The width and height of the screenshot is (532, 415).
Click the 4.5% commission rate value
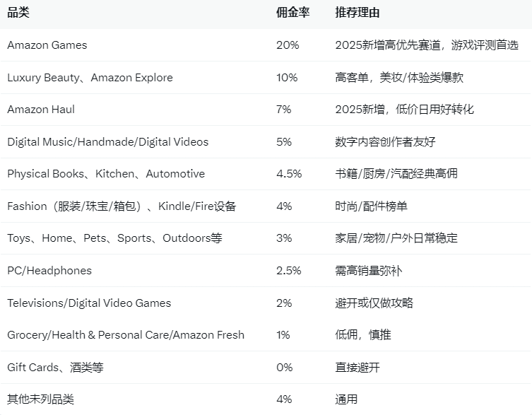click(x=289, y=174)
